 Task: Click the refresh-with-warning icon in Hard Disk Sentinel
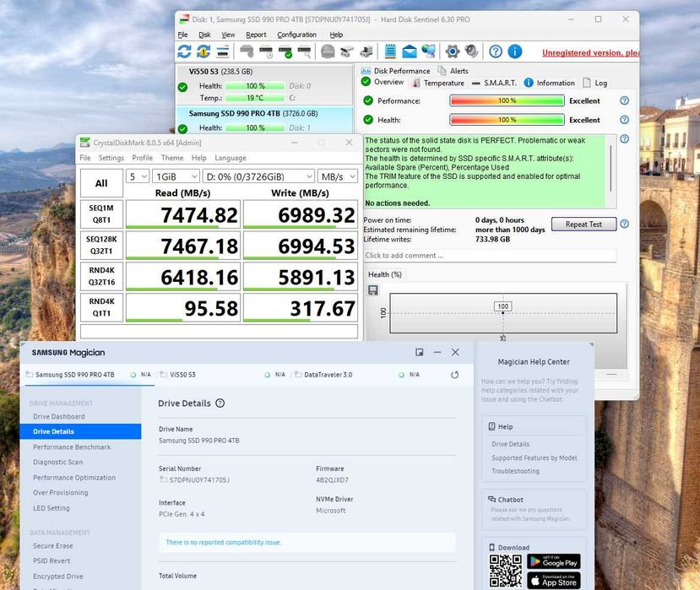(203, 51)
